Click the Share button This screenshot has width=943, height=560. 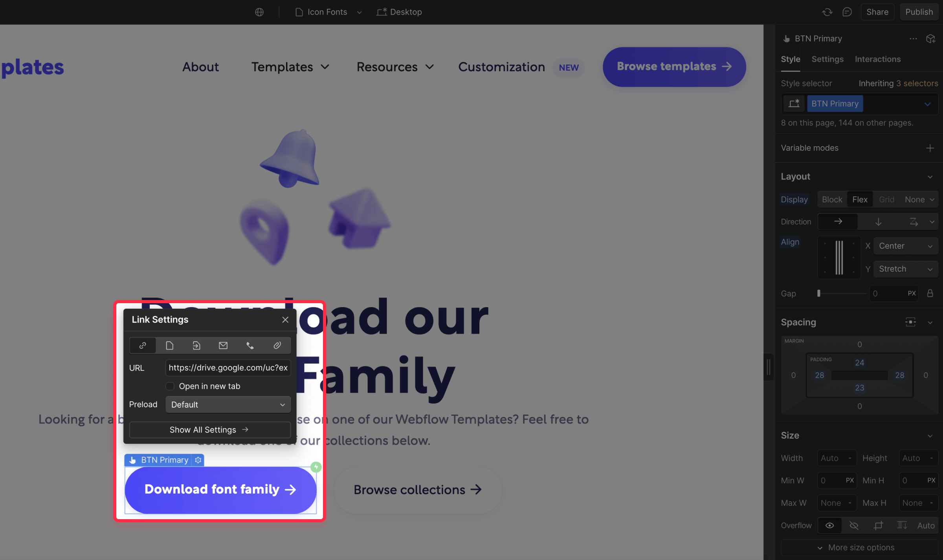(877, 12)
